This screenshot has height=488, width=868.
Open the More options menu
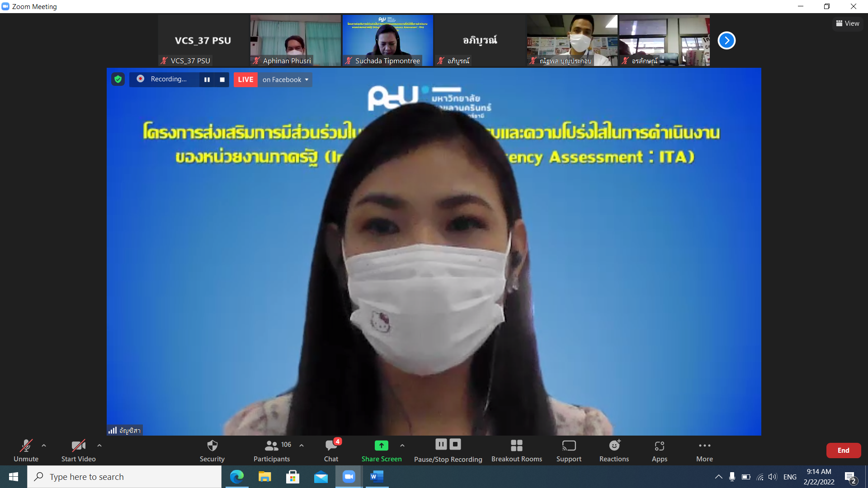[x=704, y=450]
